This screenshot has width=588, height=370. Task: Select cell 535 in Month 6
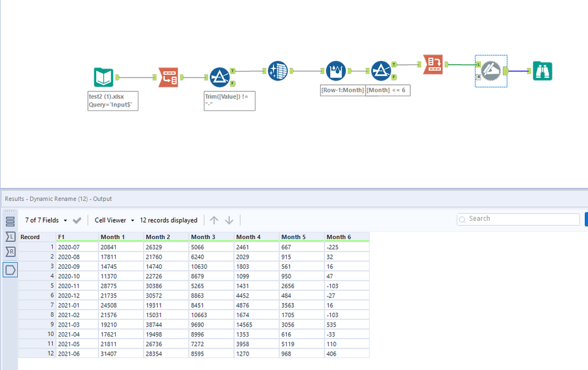tap(347, 325)
